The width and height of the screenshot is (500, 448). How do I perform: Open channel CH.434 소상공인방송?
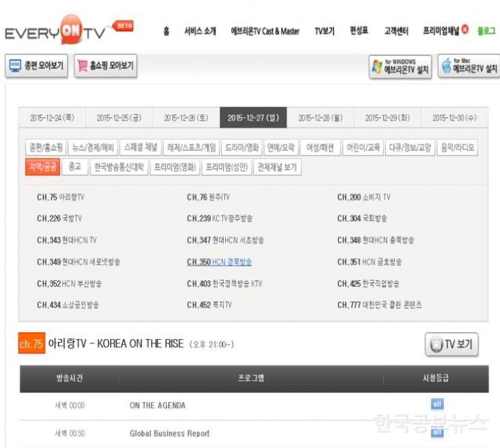tap(68, 305)
